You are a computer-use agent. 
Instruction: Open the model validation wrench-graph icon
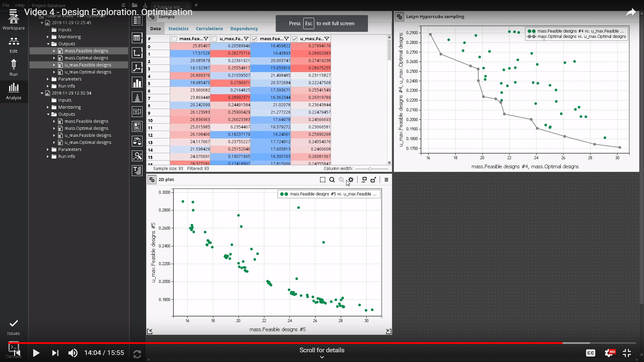137,156
